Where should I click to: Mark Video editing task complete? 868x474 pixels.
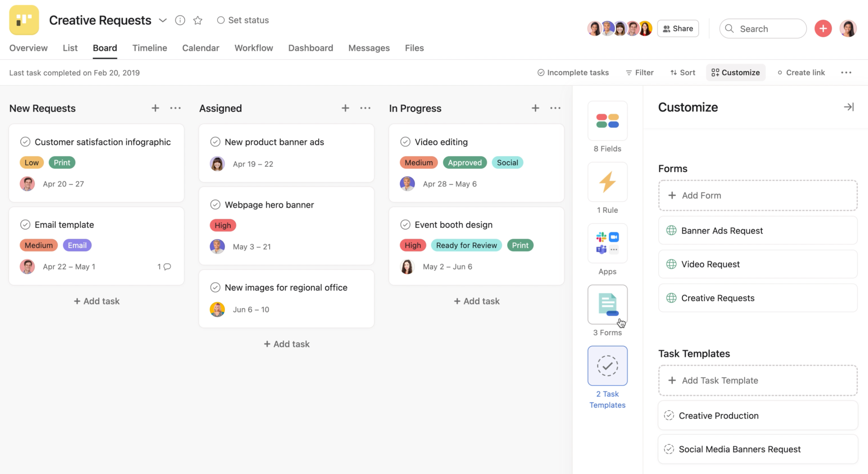(x=405, y=142)
